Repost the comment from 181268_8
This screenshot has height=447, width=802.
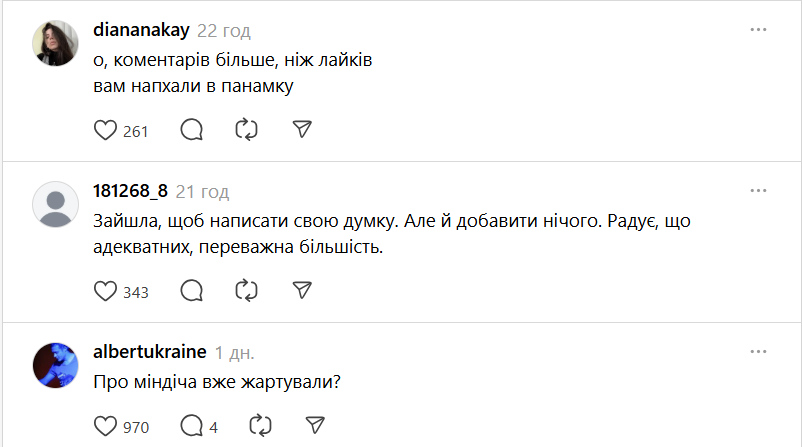point(247,290)
